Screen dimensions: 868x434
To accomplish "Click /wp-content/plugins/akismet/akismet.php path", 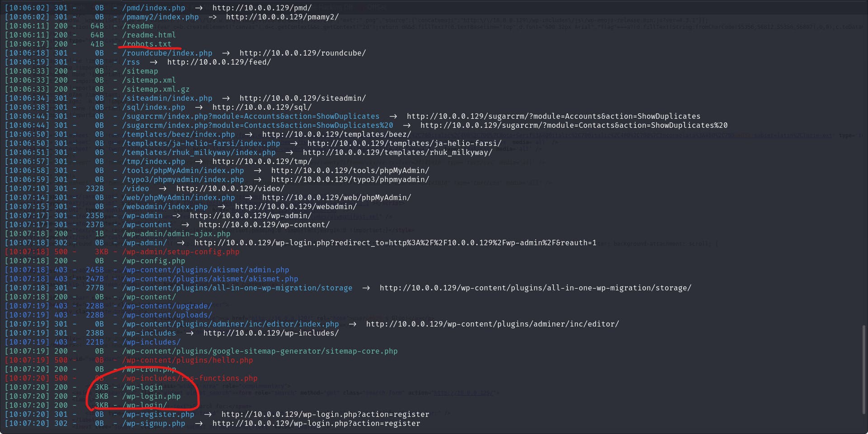I will pos(210,279).
